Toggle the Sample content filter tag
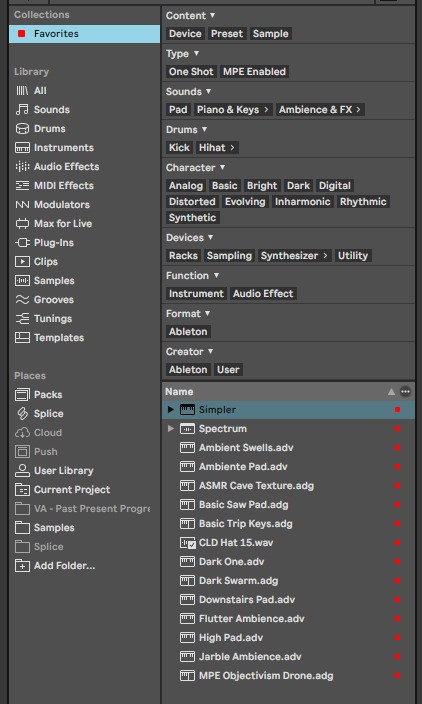The height and width of the screenshot is (704, 422). [270, 34]
